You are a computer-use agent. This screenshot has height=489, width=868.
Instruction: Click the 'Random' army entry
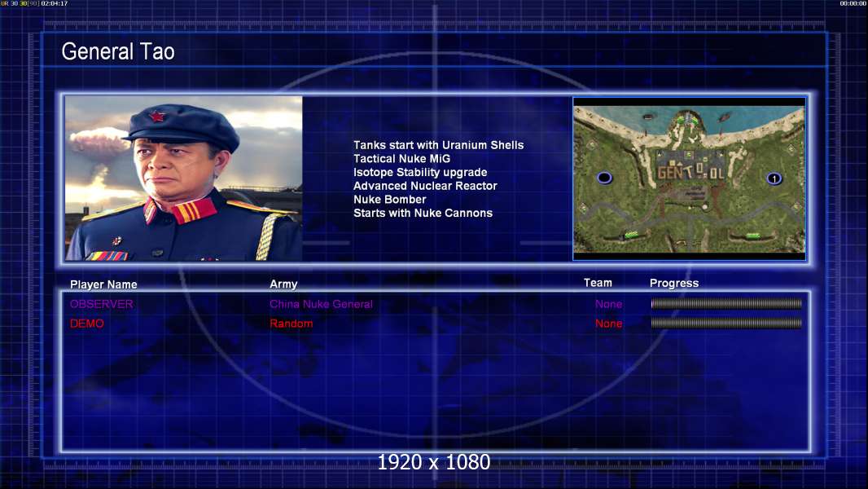tap(292, 324)
